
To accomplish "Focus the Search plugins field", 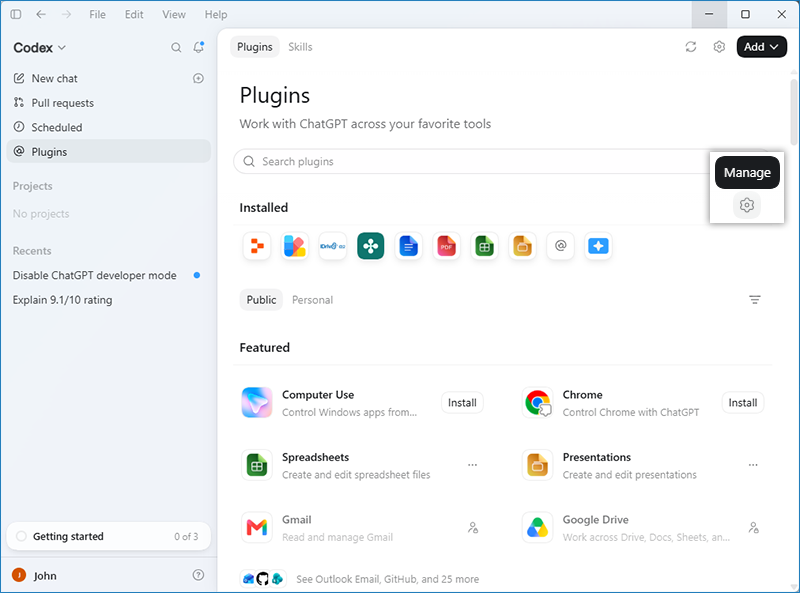I will [472, 161].
